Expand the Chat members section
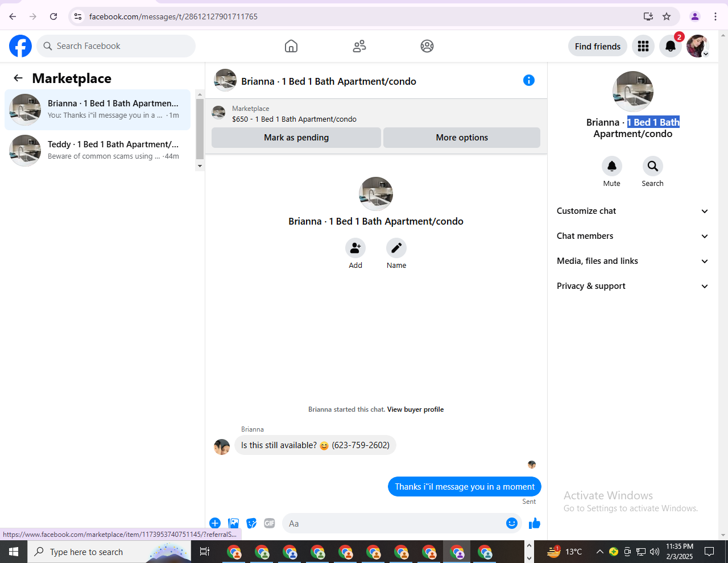Image resolution: width=728 pixels, height=563 pixels. (x=633, y=236)
